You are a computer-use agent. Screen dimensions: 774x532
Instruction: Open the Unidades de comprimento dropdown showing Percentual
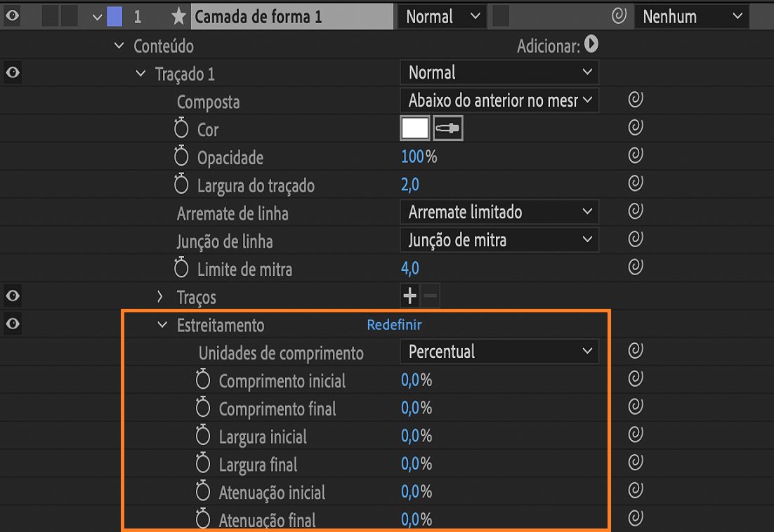[x=499, y=351]
